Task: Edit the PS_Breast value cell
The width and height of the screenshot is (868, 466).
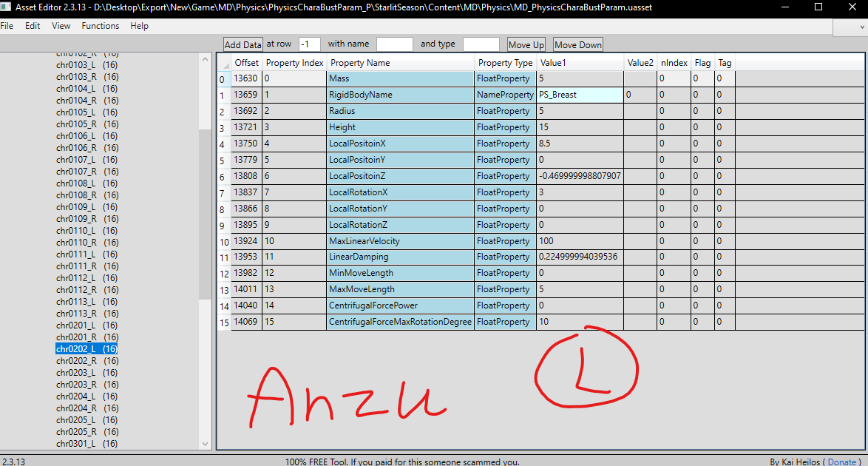Action: click(580, 95)
